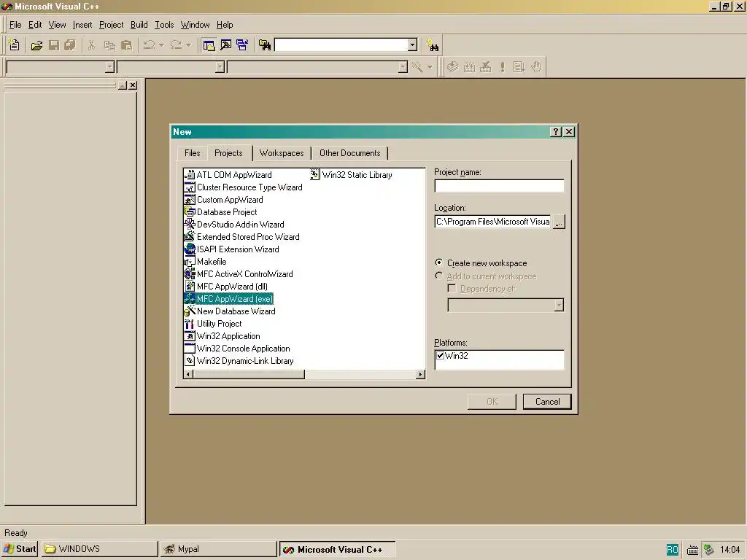Switch to the Files tab
Screen dimensions: 747x560
tap(193, 153)
